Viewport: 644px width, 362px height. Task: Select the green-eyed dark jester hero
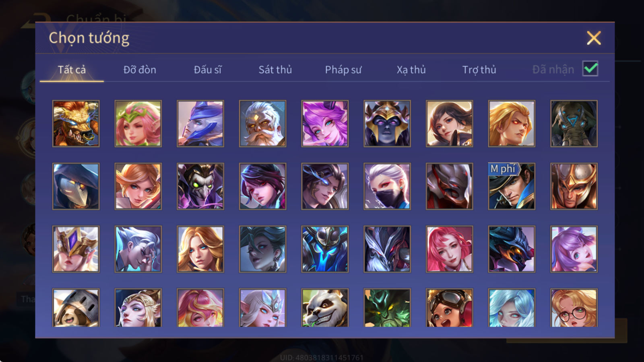200,186
